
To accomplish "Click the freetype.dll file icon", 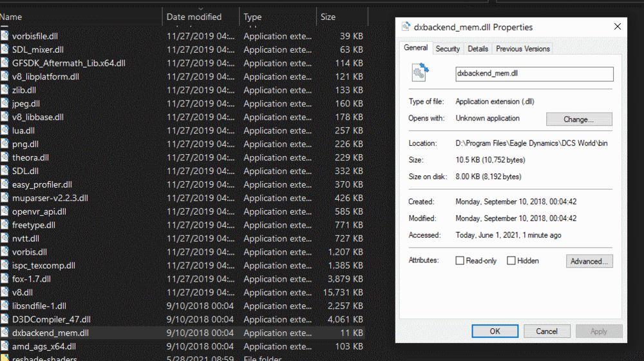I will pyautogui.click(x=5, y=225).
